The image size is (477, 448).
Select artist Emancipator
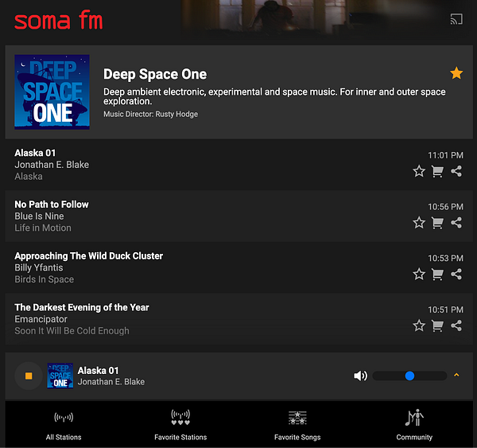tap(41, 319)
